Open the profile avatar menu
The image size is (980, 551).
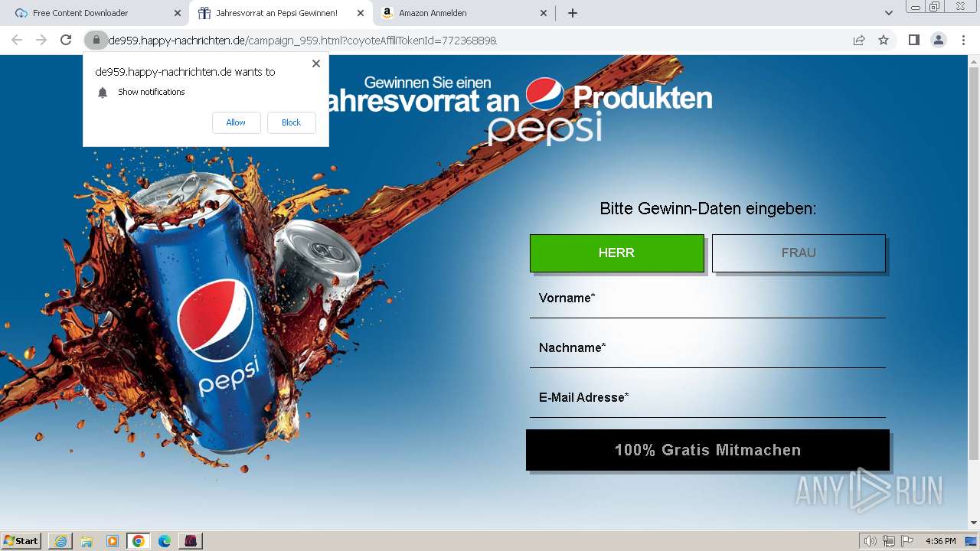click(938, 40)
